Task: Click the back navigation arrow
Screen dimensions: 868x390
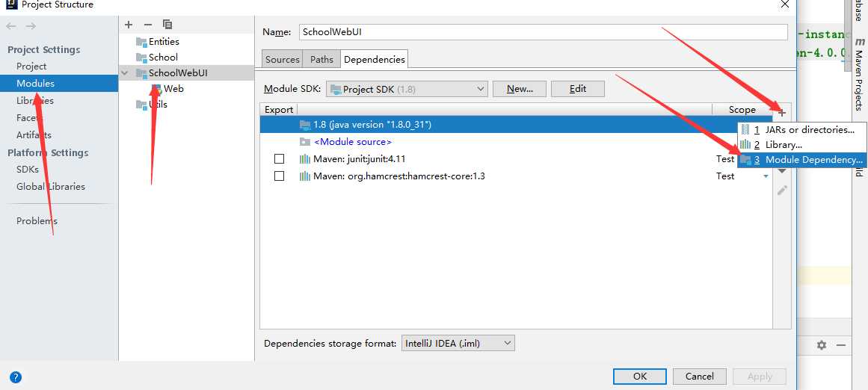Action: pyautogui.click(x=12, y=26)
